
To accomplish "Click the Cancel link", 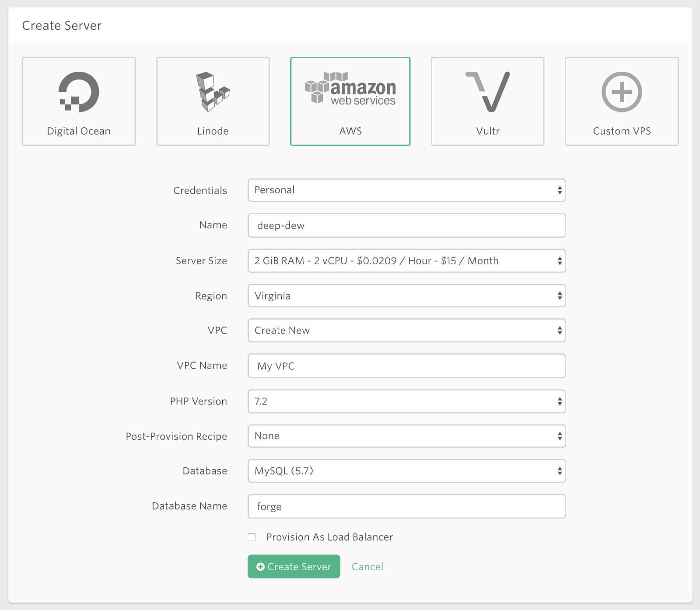I will coord(367,567).
